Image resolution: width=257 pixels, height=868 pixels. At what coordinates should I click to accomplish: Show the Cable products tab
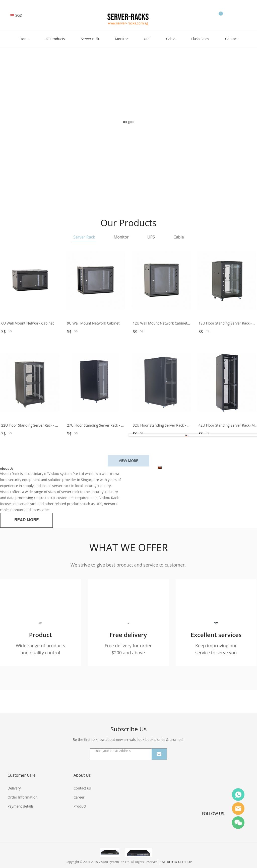tap(178, 237)
